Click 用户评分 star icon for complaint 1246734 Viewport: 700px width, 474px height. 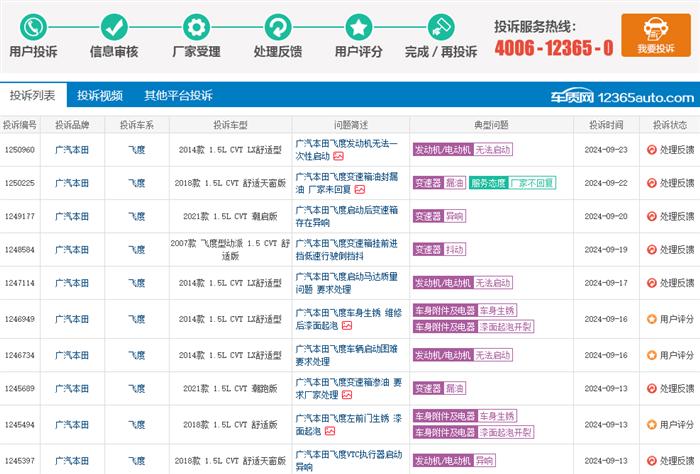pyautogui.click(x=652, y=355)
